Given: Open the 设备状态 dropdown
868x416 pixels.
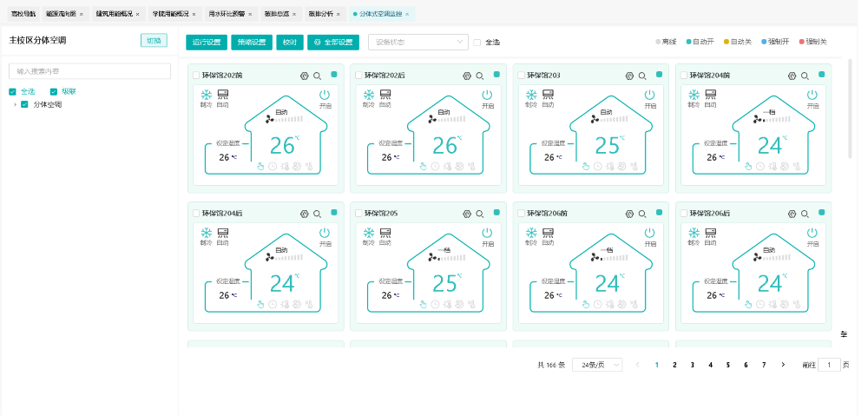Looking at the screenshot, I should (418, 42).
